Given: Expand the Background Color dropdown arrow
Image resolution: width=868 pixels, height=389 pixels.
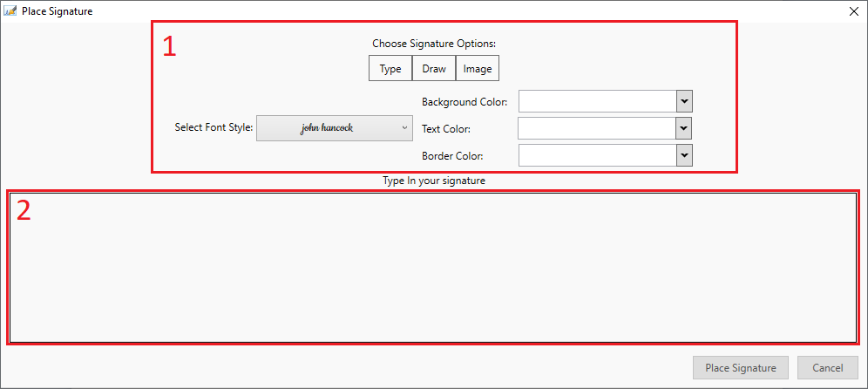Looking at the screenshot, I should click(685, 101).
